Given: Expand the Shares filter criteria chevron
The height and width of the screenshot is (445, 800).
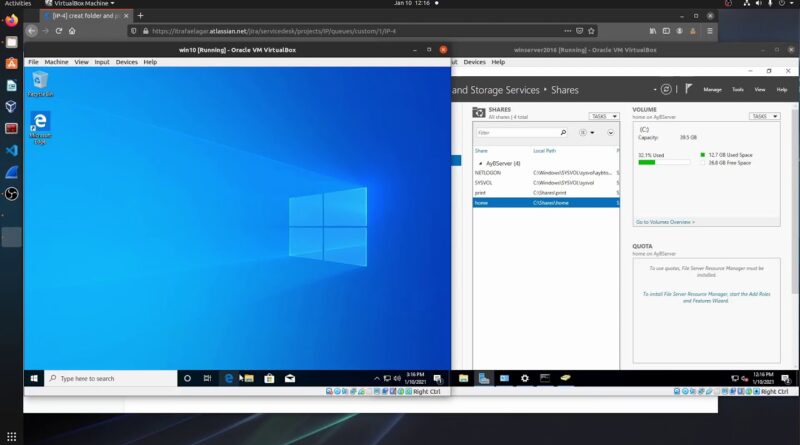Looking at the screenshot, I should (611, 133).
